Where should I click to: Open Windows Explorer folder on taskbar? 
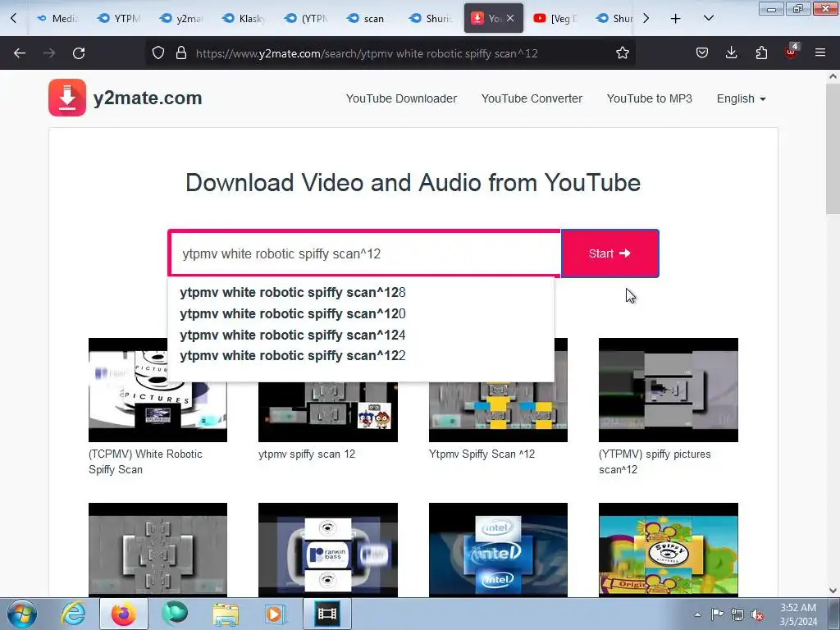point(226,614)
